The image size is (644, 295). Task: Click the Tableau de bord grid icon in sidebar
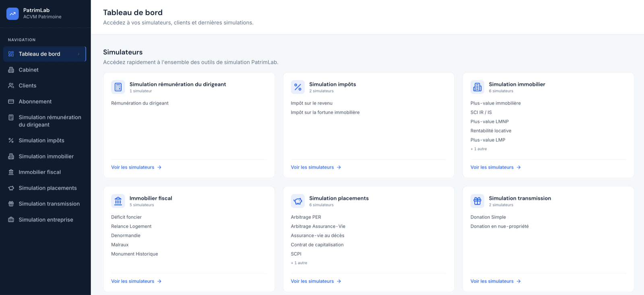tap(11, 54)
